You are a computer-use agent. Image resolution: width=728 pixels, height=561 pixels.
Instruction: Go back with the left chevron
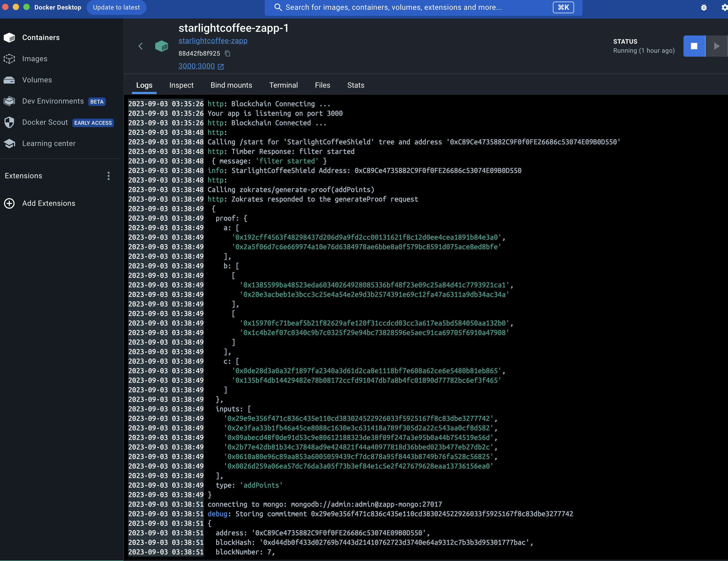pyautogui.click(x=140, y=46)
